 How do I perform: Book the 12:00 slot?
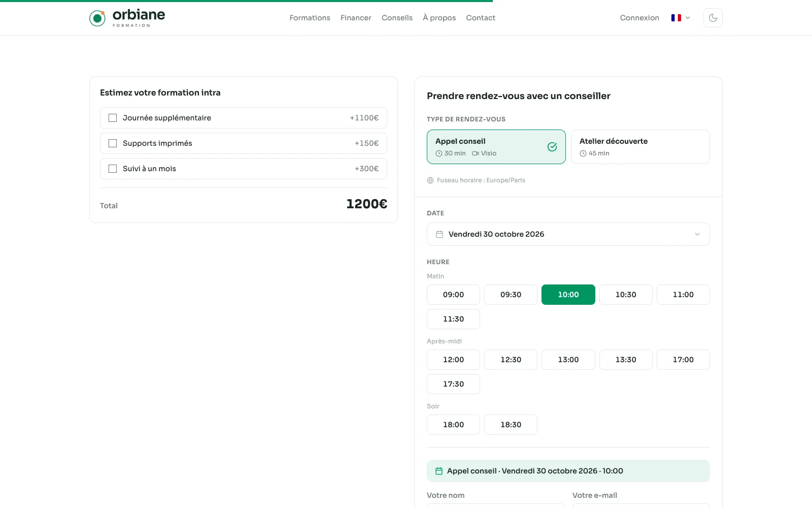point(453,360)
